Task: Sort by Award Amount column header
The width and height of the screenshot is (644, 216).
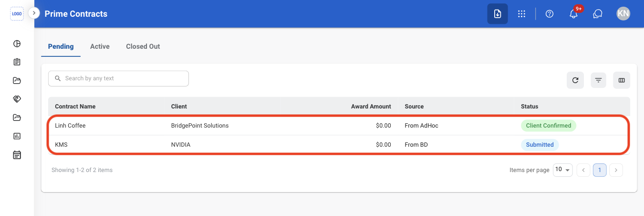Action: [x=371, y=107]
